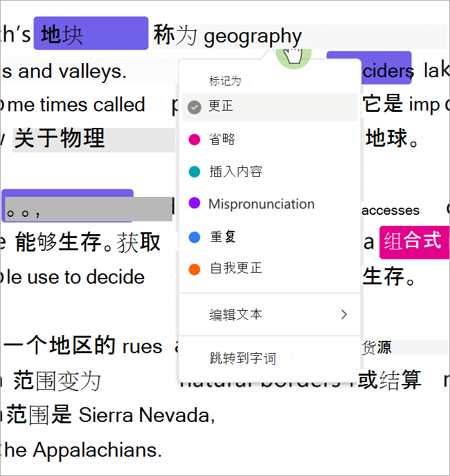Open 编辑文本 submenu
This screenshot has height=476, width=450.
pos(269,315)
